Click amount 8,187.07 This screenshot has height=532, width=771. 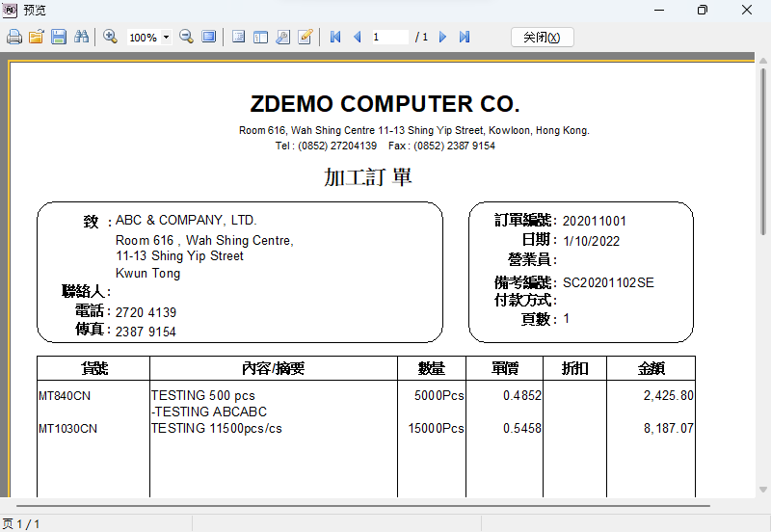click(x=669, y=428)
